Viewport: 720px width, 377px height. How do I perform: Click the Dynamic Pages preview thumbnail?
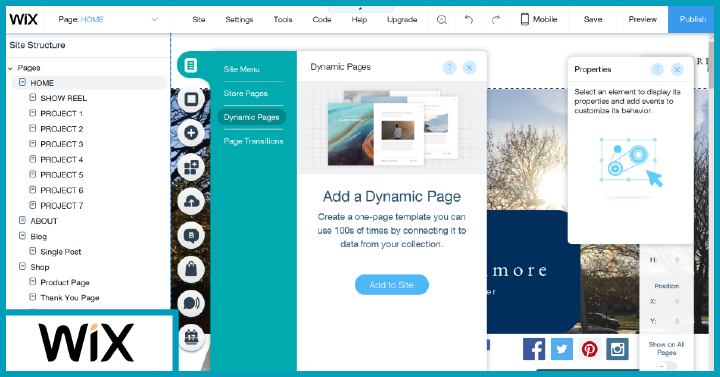[393, 128]
